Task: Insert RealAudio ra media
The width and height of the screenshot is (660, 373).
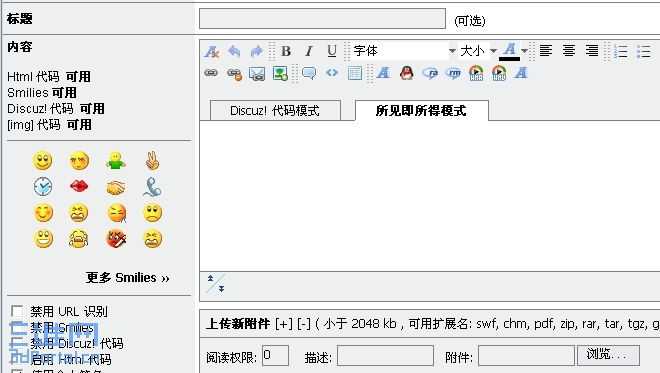Action: pos(430,73)
